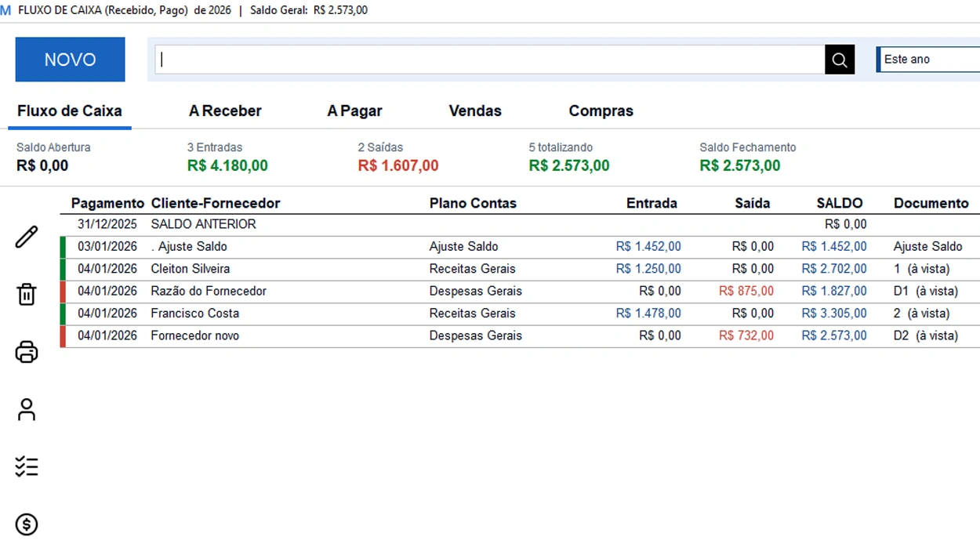The height and width of the screenshot is (551, 980).
Task: Select the edit pencil tool in sidebar
Action: coord(27,236)
